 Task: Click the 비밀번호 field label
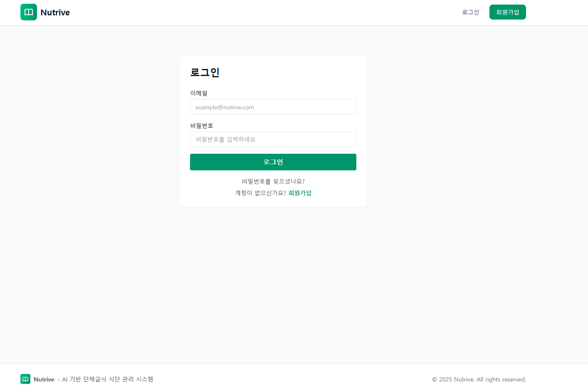tap(202, 125)
